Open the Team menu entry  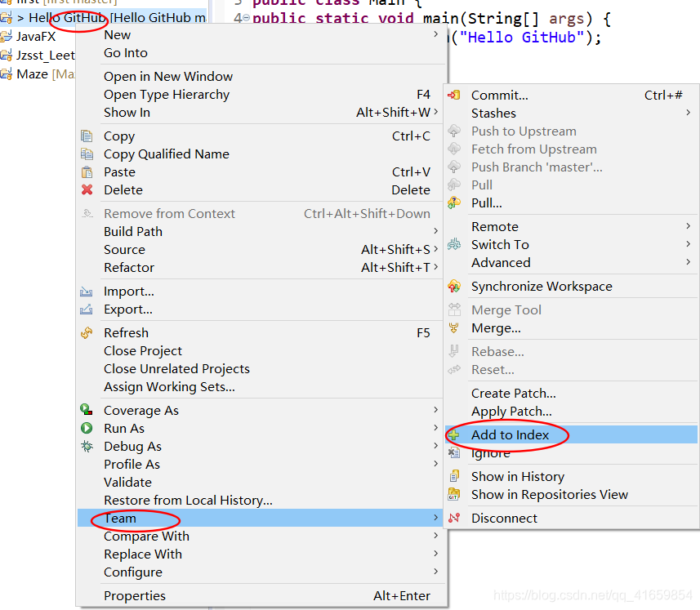click(x=261, y=518)
